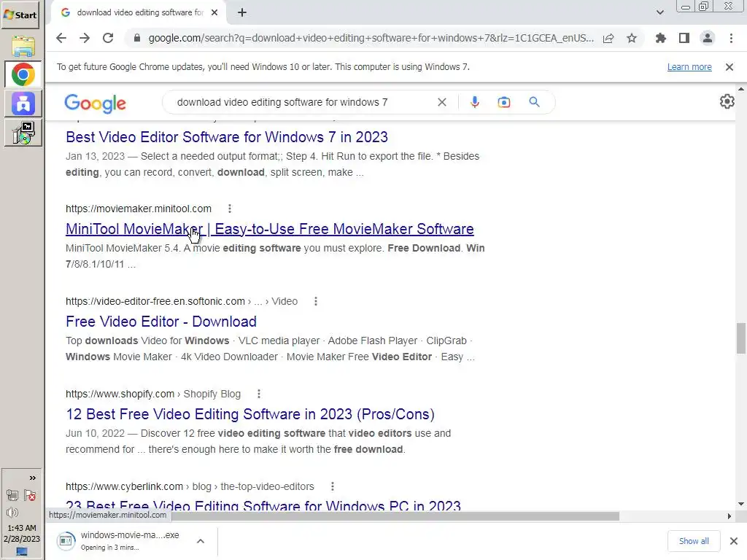747x560 pixels.
Task: Open the Windows Start menu
Action: (x=20, y=15)
